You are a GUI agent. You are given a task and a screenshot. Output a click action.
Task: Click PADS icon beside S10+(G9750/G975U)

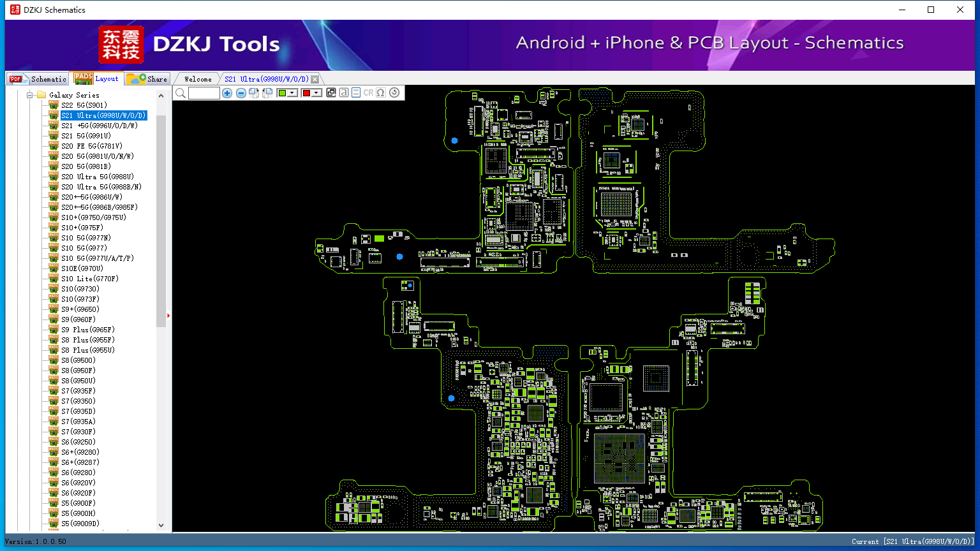point(54,217)
